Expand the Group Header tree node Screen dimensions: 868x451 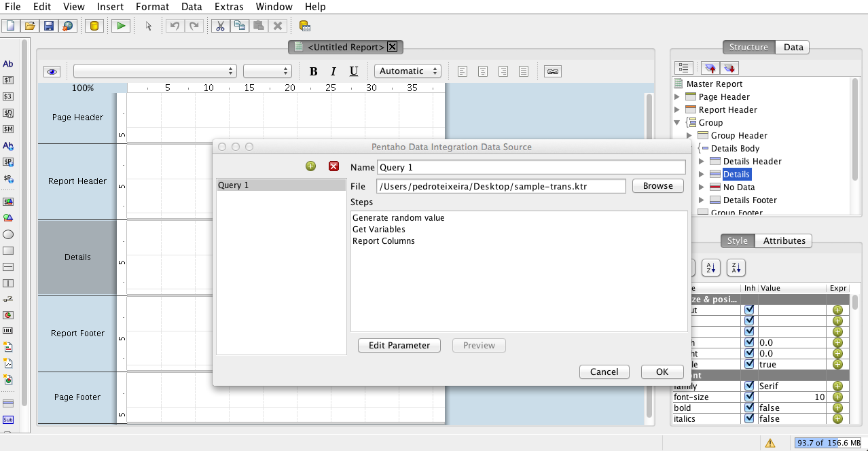point(689,136)
